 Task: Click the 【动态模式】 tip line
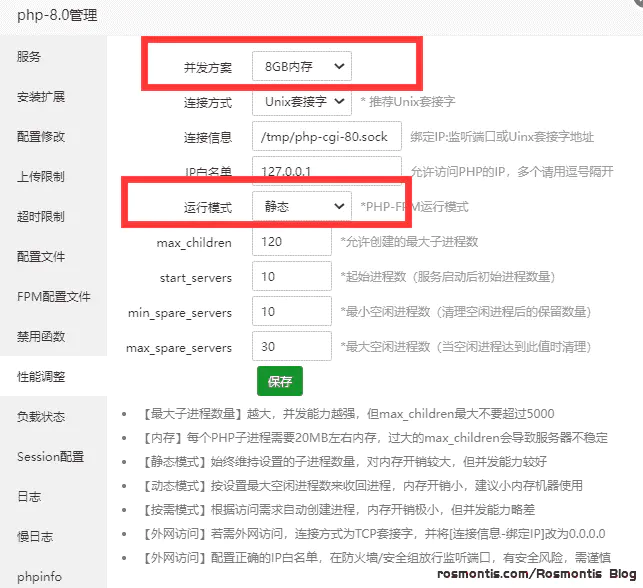coord(362,485)
